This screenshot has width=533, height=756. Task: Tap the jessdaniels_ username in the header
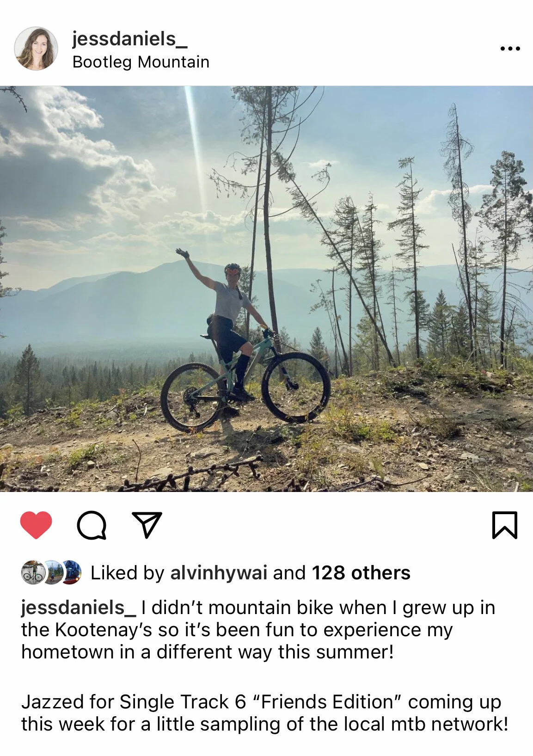click(129, 39)
